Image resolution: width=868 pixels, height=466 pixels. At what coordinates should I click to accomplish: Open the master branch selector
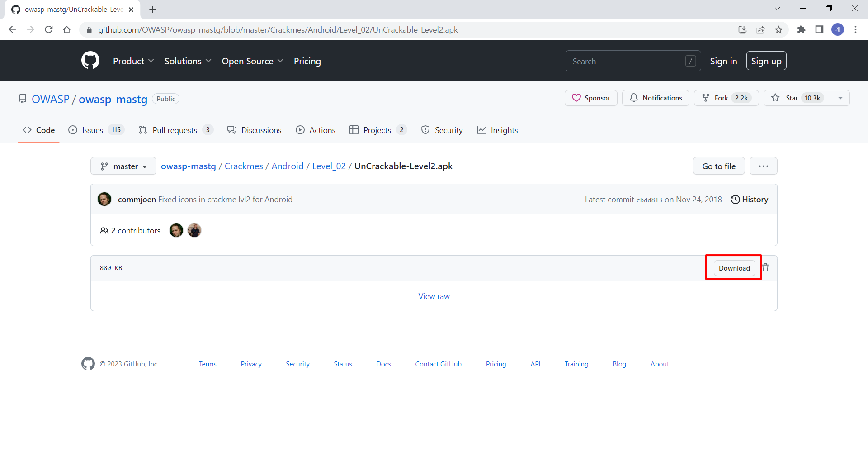pyautogui.click(x=123, y=166)
